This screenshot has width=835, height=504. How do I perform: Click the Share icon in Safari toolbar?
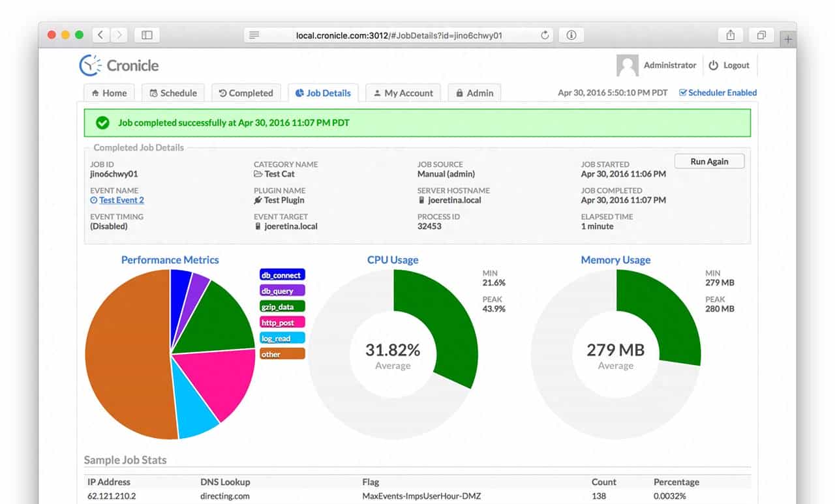731,35
